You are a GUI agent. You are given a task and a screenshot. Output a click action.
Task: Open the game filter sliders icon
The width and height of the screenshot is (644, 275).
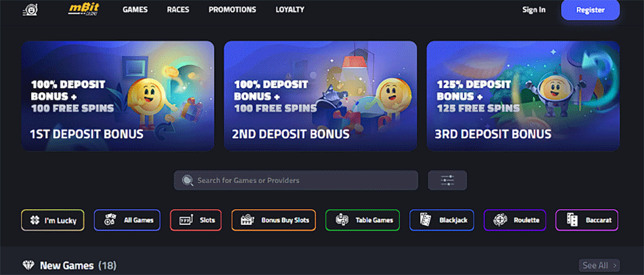point(447,180)
